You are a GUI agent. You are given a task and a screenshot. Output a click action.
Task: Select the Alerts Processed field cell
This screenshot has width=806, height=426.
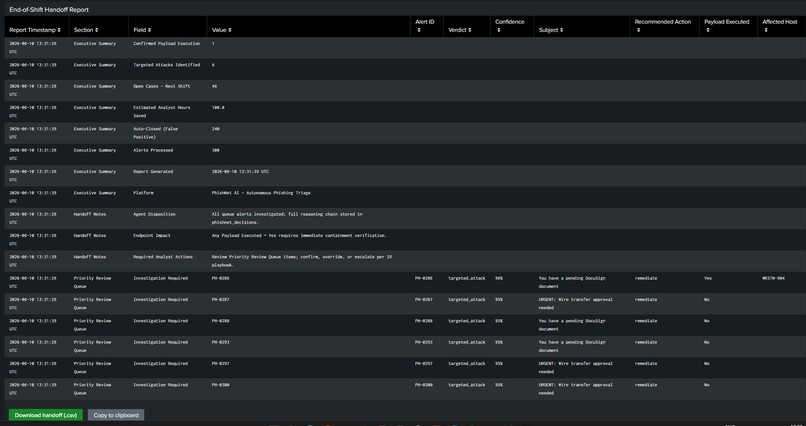tap(153, 150)
